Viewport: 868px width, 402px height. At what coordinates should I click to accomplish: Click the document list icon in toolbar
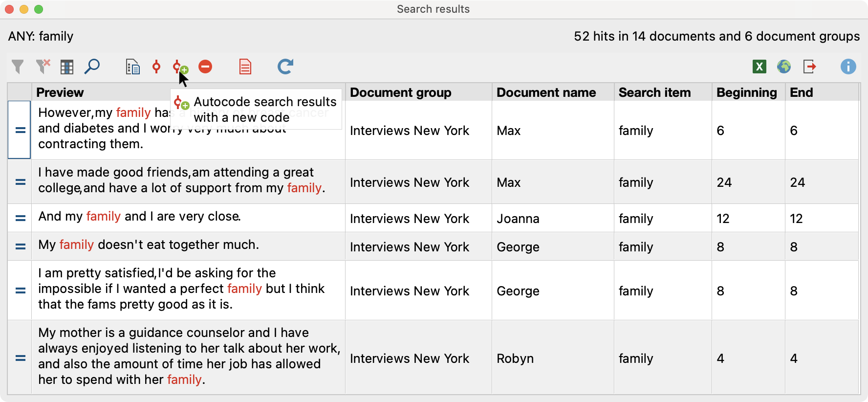[x=132, y=67]
